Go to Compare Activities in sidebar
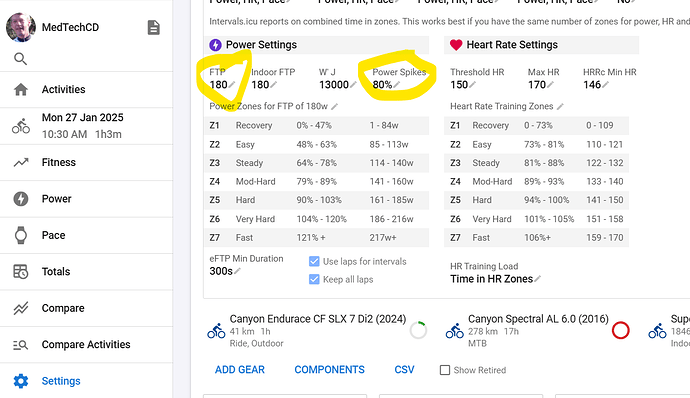Screen dimensions: 690x398 [86, 345]
